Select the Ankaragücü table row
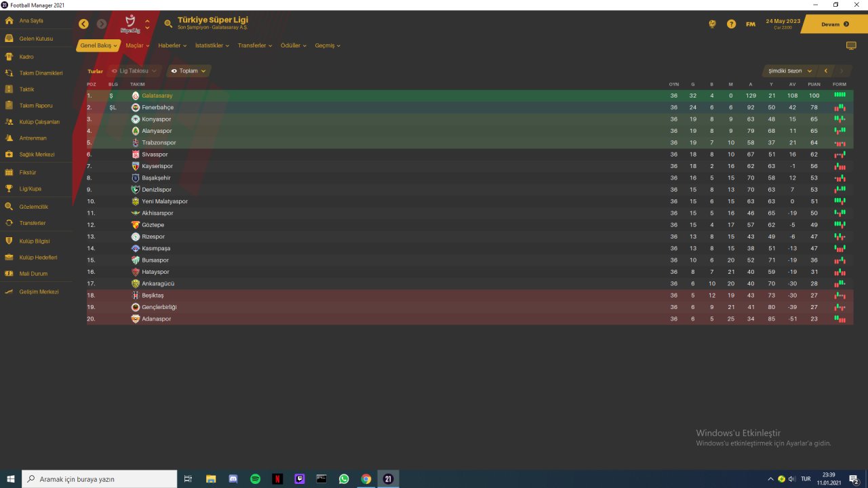The image size is (868, 488). pos(470,283)
